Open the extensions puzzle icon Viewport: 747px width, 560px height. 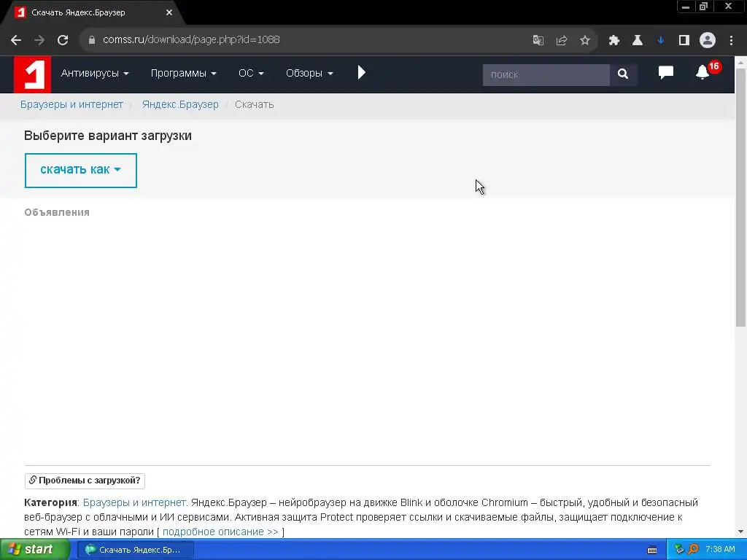[x=614, y=40]
